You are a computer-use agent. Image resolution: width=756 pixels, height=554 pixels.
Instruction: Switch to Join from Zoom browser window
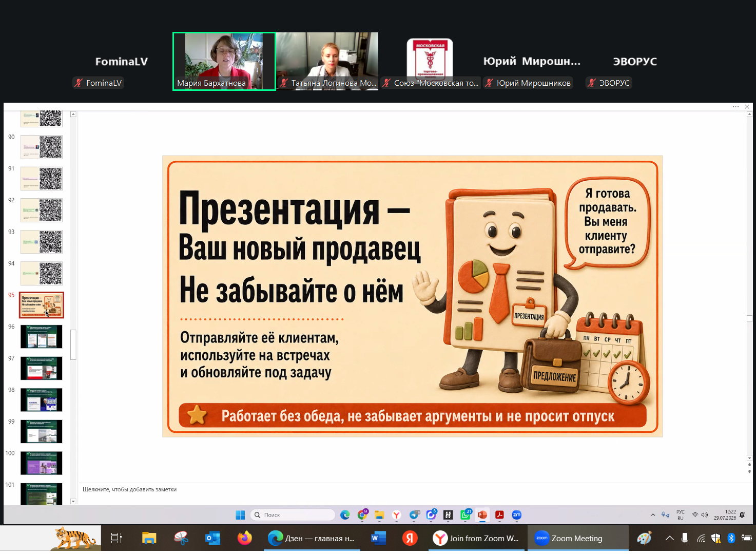coord(476,538)
